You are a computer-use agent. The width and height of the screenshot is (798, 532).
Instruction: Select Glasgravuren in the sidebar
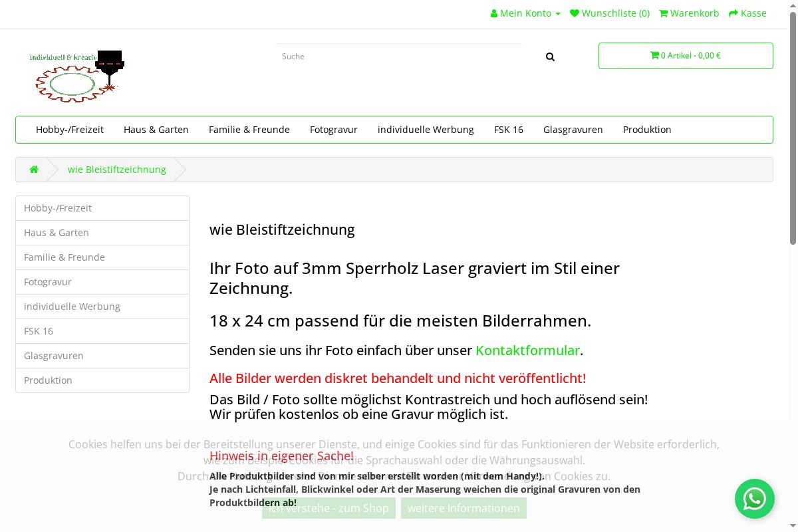coord(102,356)
